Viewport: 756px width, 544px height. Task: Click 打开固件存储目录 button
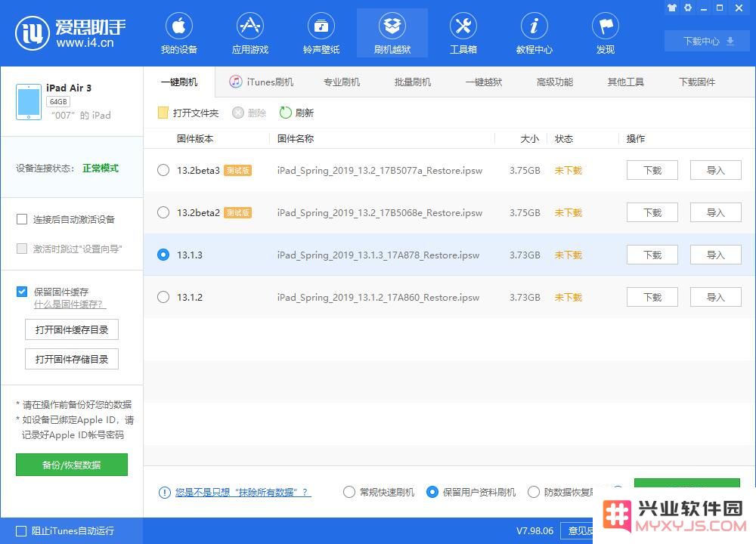72,359
